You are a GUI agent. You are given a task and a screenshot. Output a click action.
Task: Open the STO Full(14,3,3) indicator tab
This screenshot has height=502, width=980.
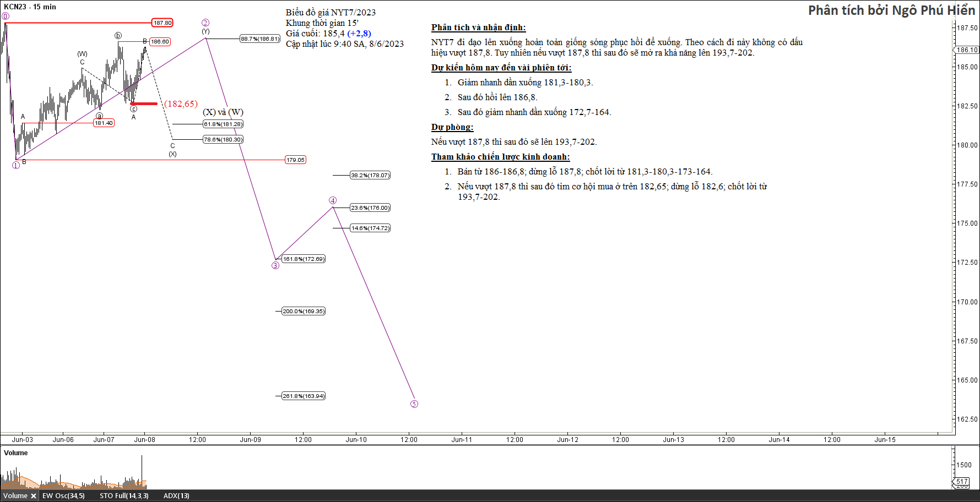click(124, 496)
